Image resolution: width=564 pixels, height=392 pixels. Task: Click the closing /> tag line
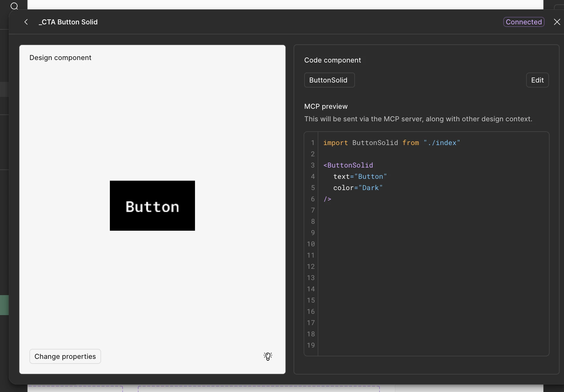click(327, 199)
